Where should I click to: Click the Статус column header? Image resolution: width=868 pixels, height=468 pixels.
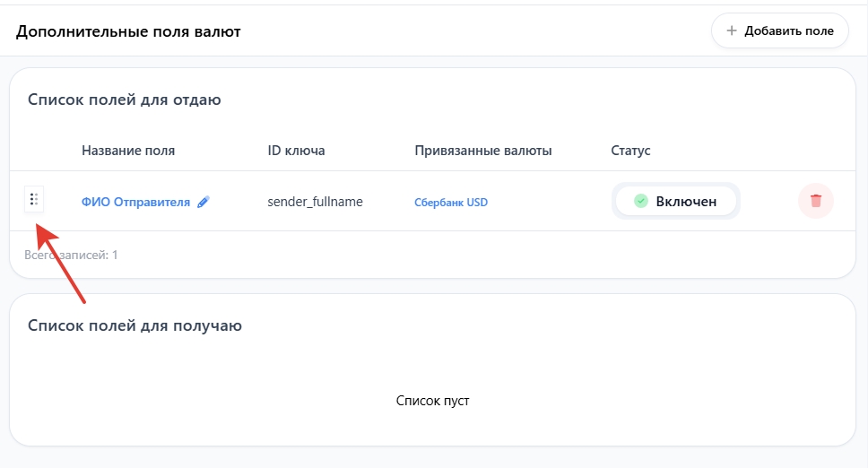point(630,151)
